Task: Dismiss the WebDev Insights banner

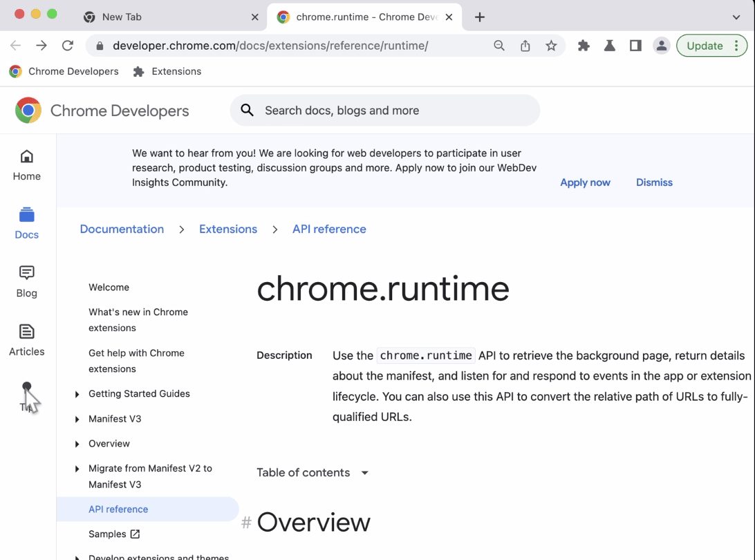Action: point(654,183)
